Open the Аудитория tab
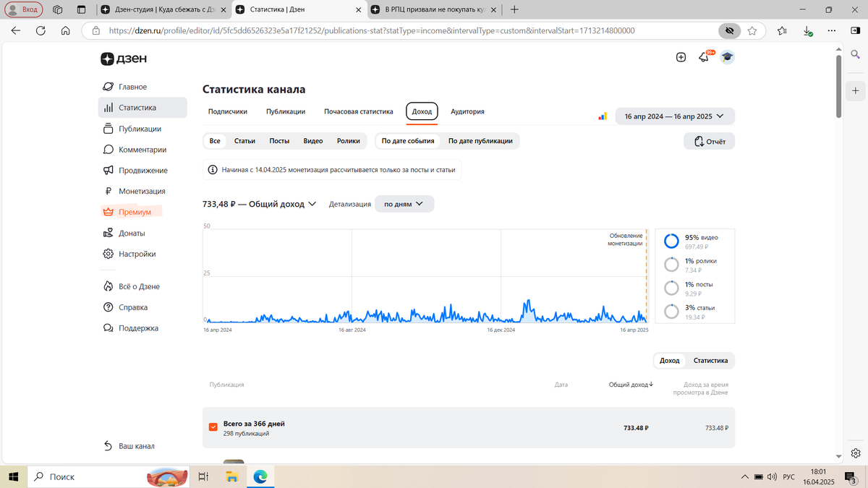Image resolution: width=868 pixels, height=488 pixels. (467, 111)
